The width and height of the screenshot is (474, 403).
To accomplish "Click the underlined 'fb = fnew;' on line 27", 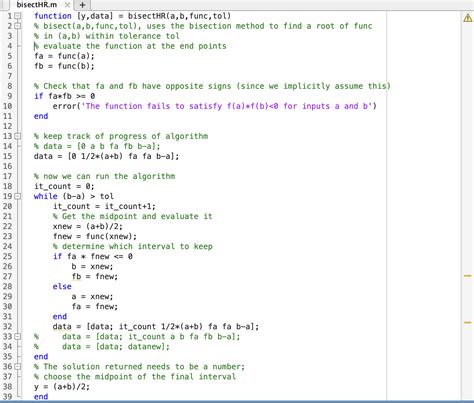I will click(x=95, y=276).
